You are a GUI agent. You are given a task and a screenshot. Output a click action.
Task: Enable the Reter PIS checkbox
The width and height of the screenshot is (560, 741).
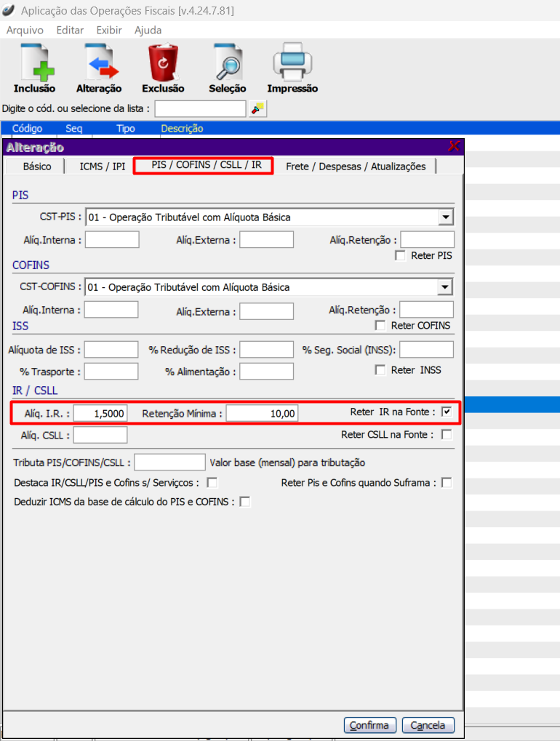click(400, 255)
